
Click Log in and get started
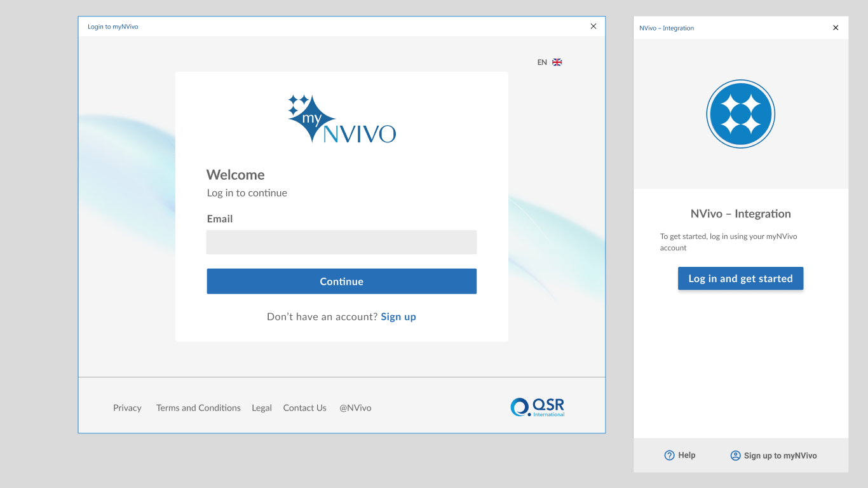(741, 278)
